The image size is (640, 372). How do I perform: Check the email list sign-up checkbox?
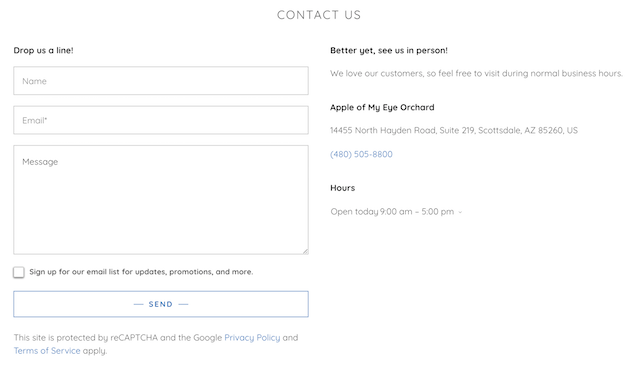[x=19, y=272]
